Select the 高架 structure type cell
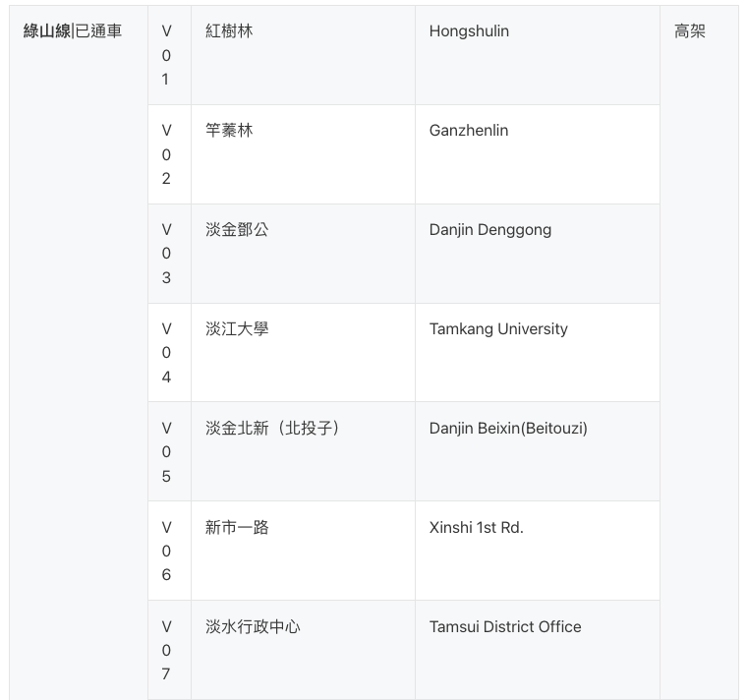747x700 pixels. pos(690,31)
